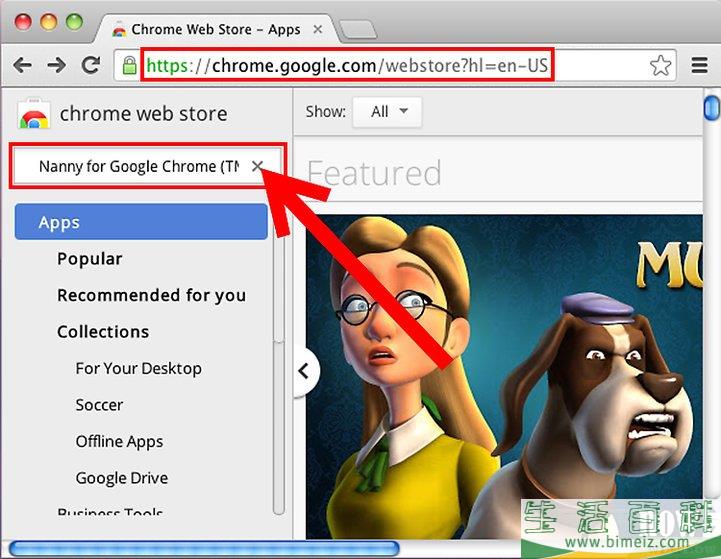
Task: Click the page vertical scrollbar thumb
Action: pyautogui.click(x=711, y=107)
